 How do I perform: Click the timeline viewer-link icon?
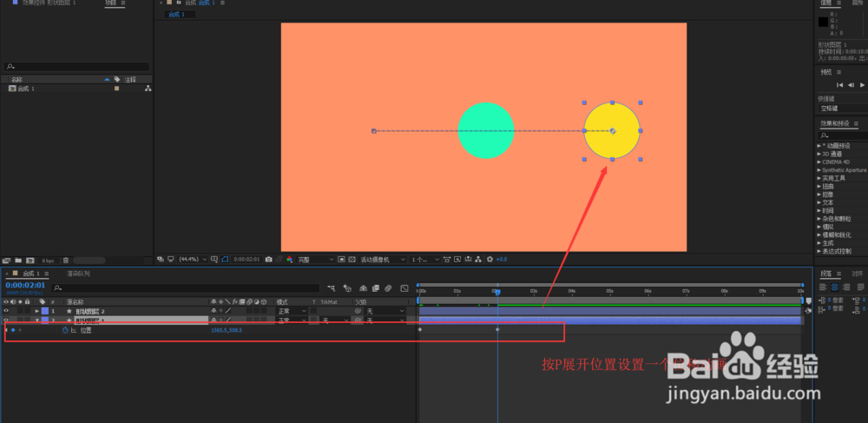(468, 259)
